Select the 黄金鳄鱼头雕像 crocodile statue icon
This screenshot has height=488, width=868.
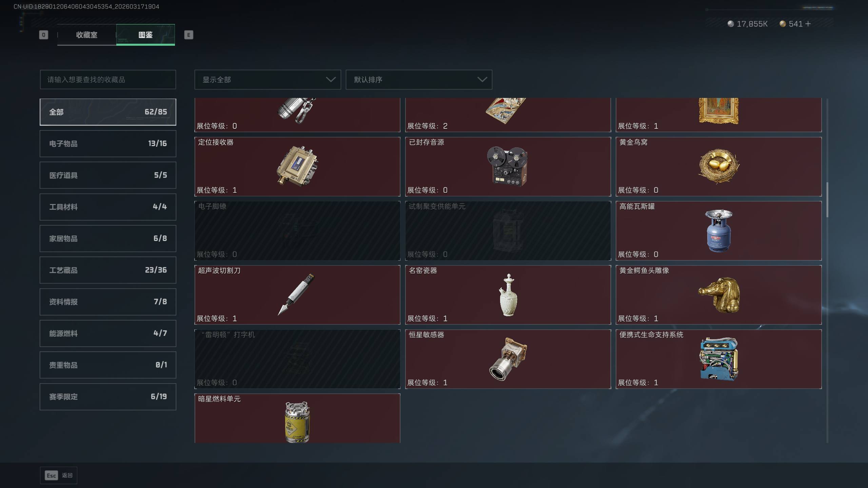pos(718,295)
